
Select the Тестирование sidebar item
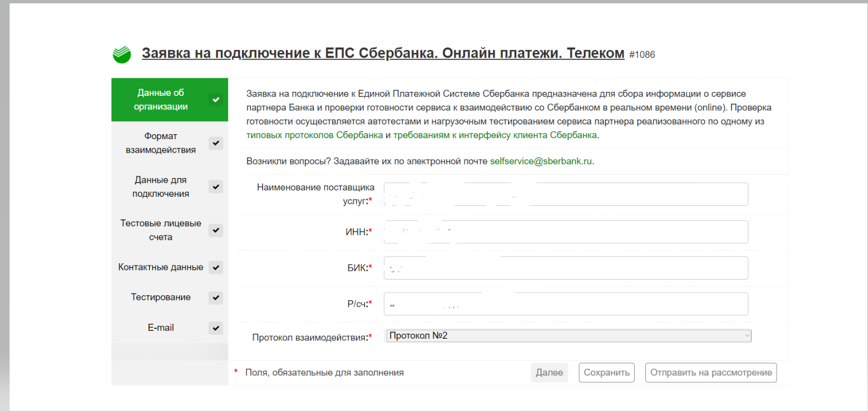point(161,297)
